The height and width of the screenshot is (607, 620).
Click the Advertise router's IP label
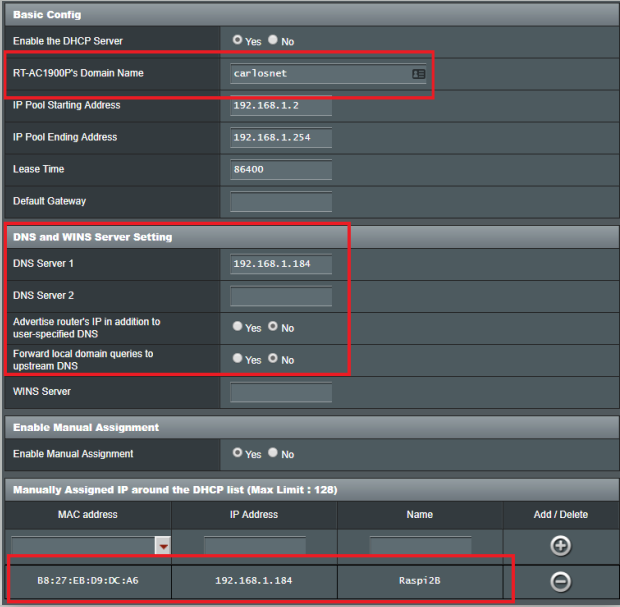pos(87,328)
